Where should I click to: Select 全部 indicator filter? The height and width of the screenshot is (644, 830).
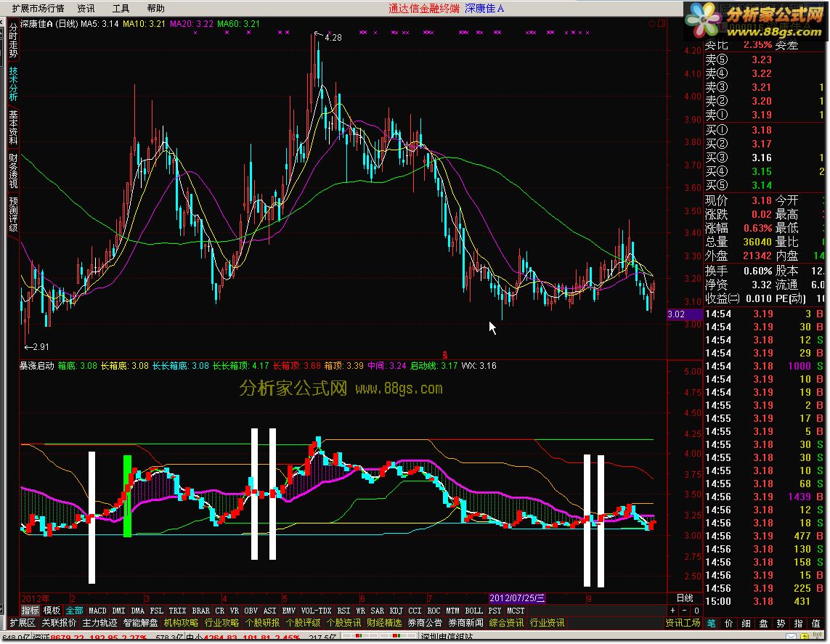pos(74,611)
